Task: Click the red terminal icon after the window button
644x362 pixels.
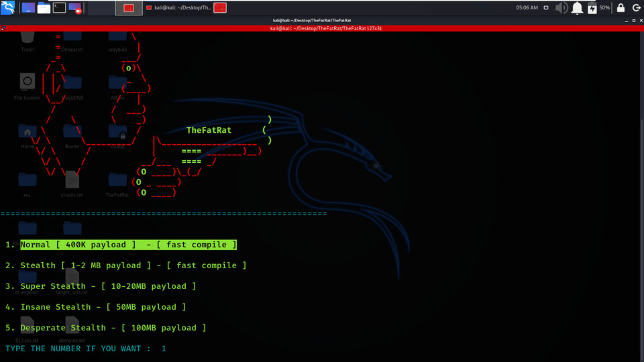Action: pyautogui.click(x=220, y=8)
